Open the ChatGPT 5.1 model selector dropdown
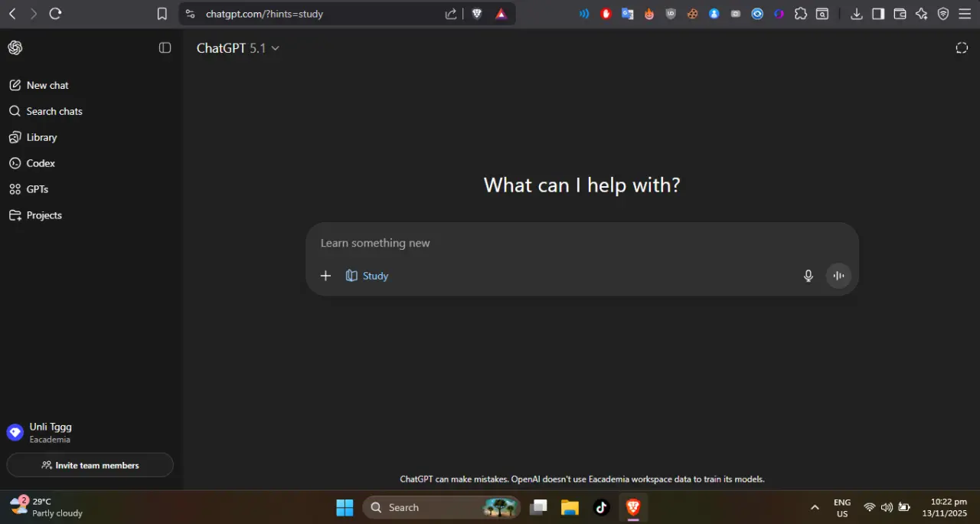Screen dimensions: 980x524 tap(238, 47)
